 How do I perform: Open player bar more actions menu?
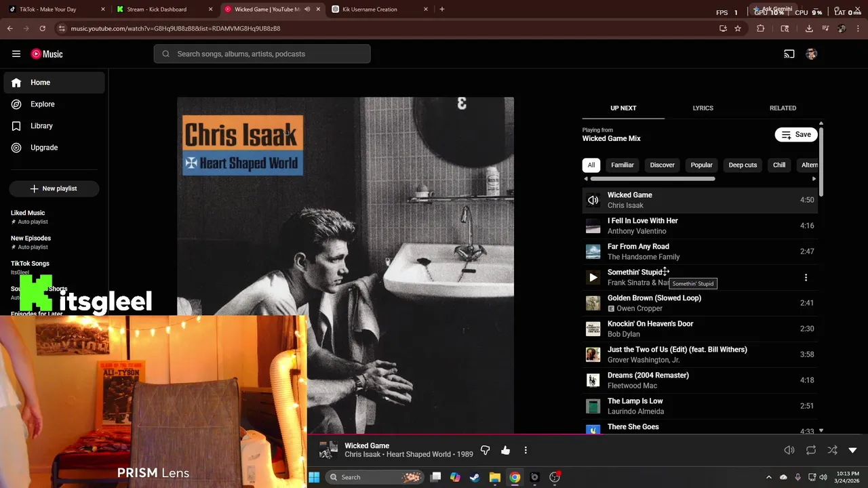coord(526,450)
